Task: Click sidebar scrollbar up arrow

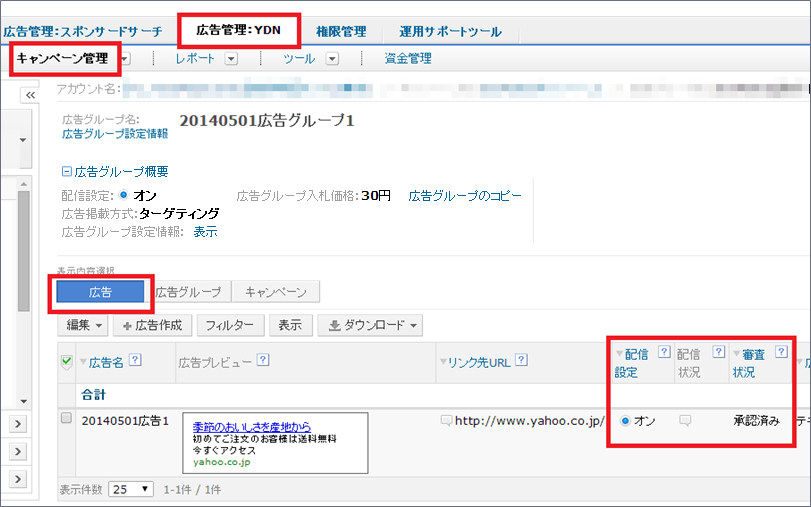Action: pos(24,184)
